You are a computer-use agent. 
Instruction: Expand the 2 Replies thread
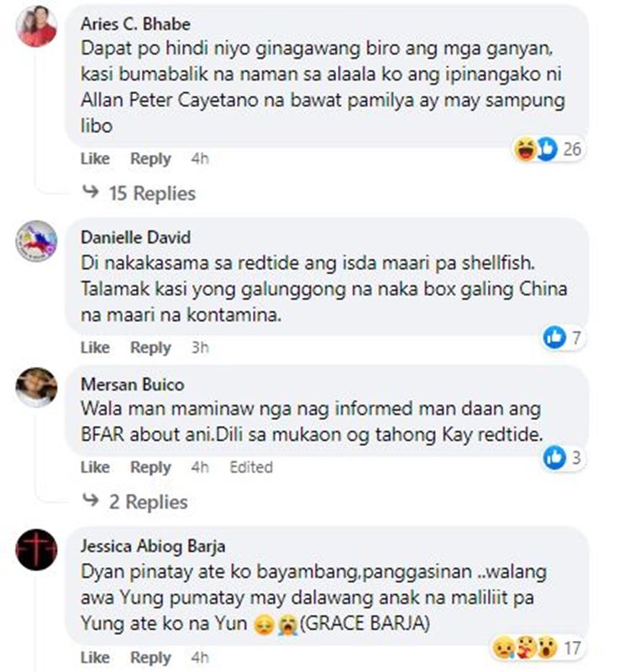click(135, 501)
